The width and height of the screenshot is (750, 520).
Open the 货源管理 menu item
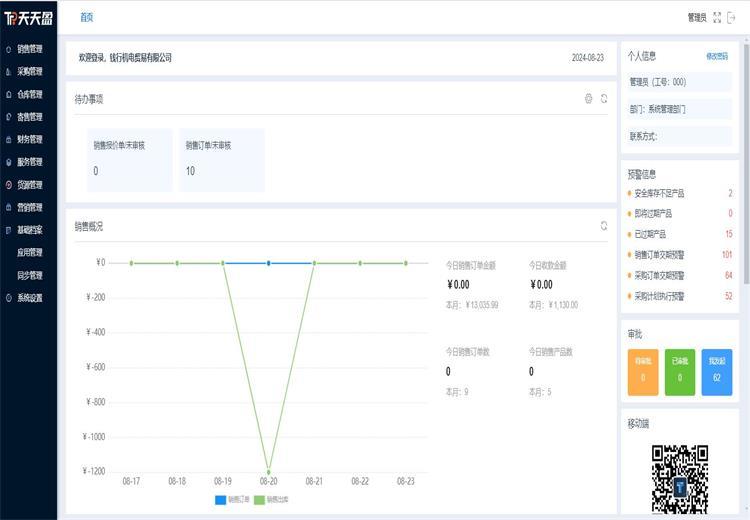click(29, 185)
